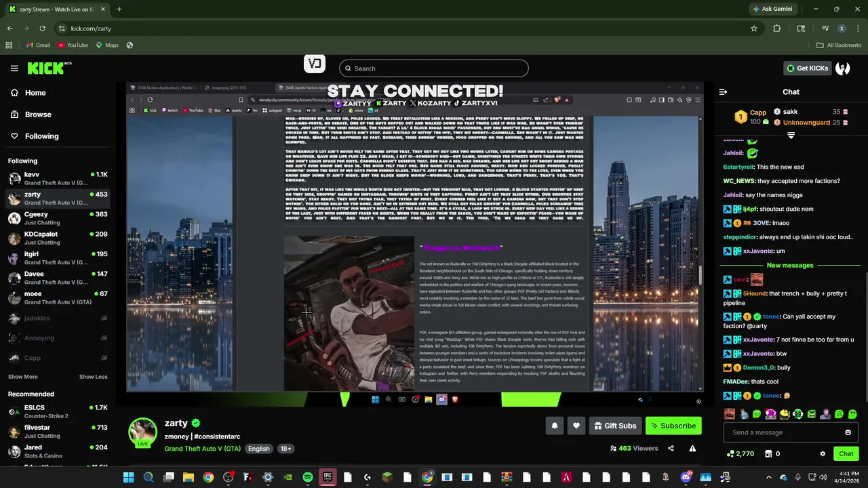Open Davee's channel in Following list
The width and height of the screenshot is (868, 488).
(x=58, y=278)
